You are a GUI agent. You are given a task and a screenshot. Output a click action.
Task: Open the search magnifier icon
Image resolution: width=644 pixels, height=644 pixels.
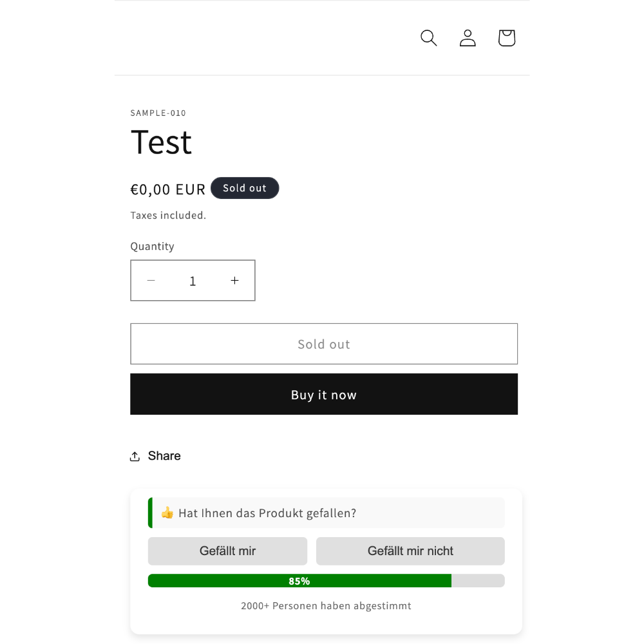[x=428, y=38]
